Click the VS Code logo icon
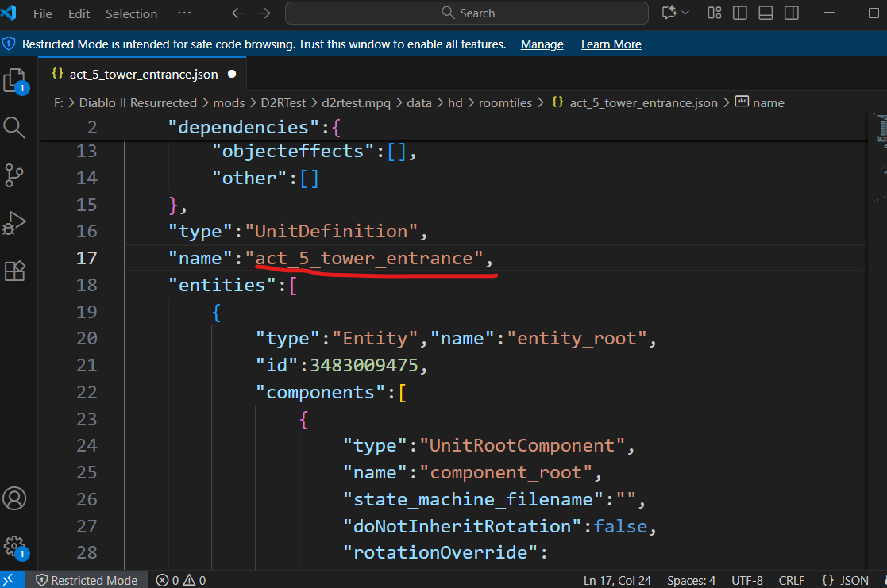Screen dimensions: 887x588 (x=9, y=13)
